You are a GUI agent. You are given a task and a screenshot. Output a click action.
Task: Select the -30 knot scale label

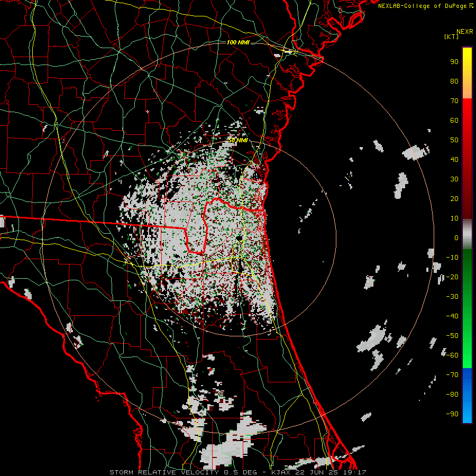tap(452, 297)
